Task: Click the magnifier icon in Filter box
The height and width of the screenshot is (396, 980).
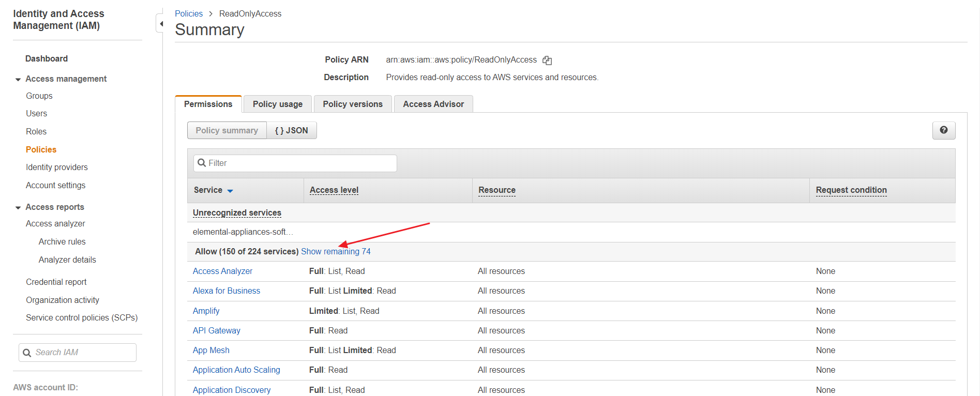Action: pyautogui.click(x=202, y=163)
